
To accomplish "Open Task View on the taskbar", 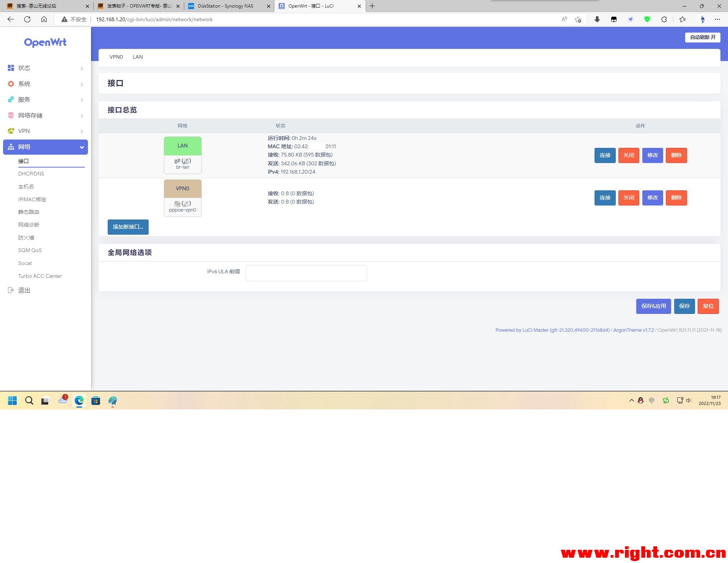I will [45, 401].
